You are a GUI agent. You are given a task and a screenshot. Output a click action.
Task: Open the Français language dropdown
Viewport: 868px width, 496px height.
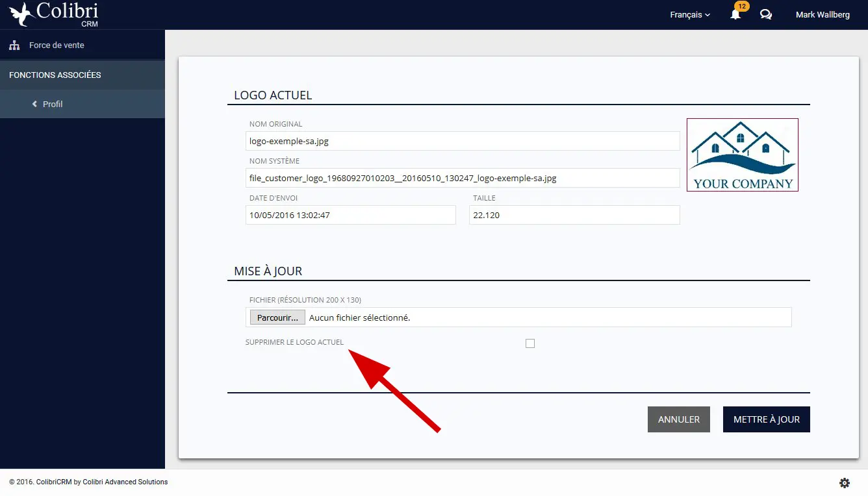tap(690, 14)
